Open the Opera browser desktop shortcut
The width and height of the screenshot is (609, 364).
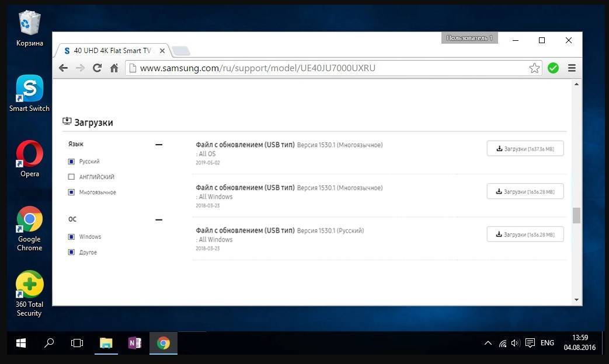pos(30,159)
